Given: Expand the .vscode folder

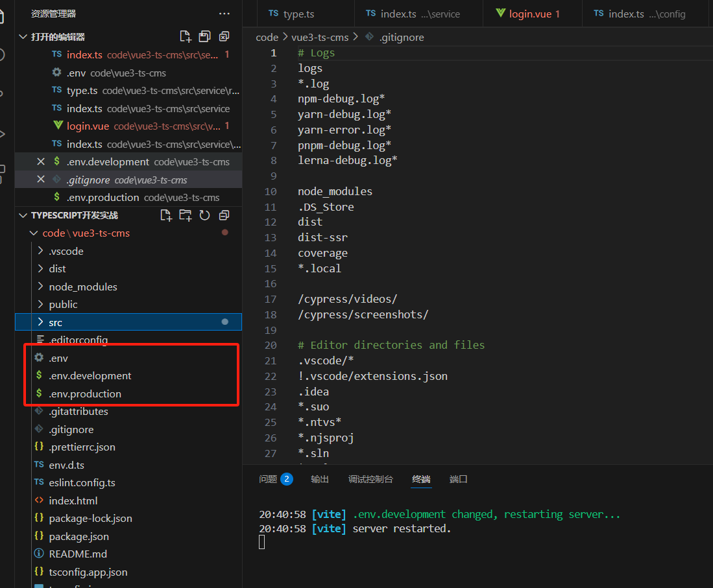Looking at the screenshot, I should [x=40, y=251].
